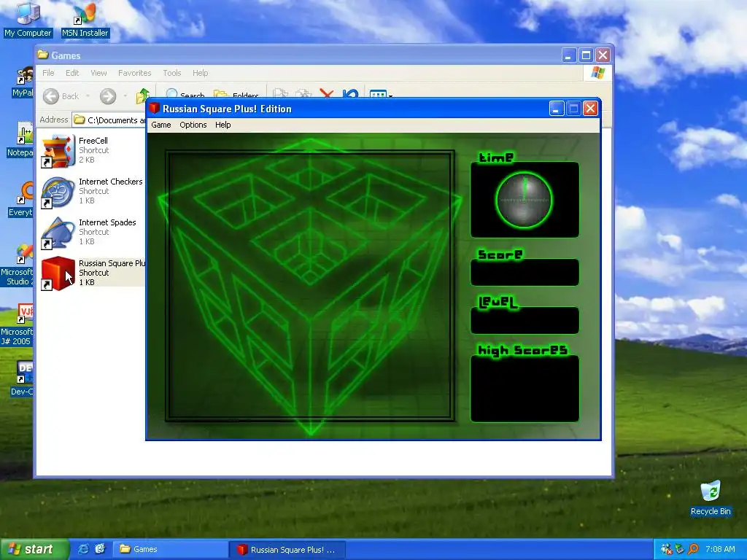Click the Score display box

525,273
